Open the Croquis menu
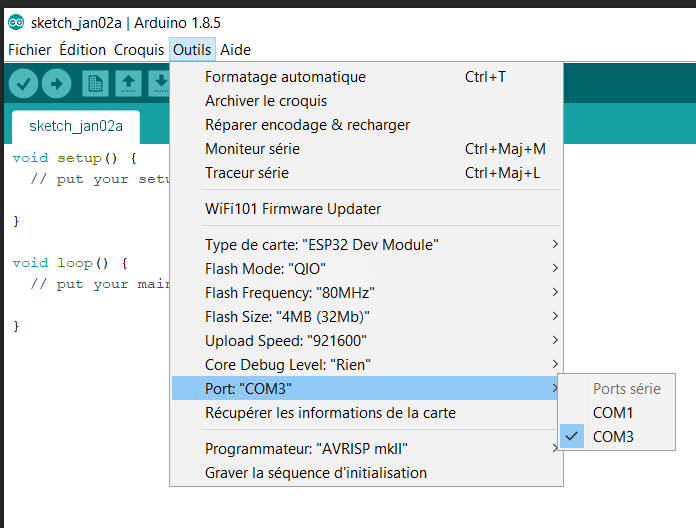The width and height of the screenshot is (696, 528). 138,49
